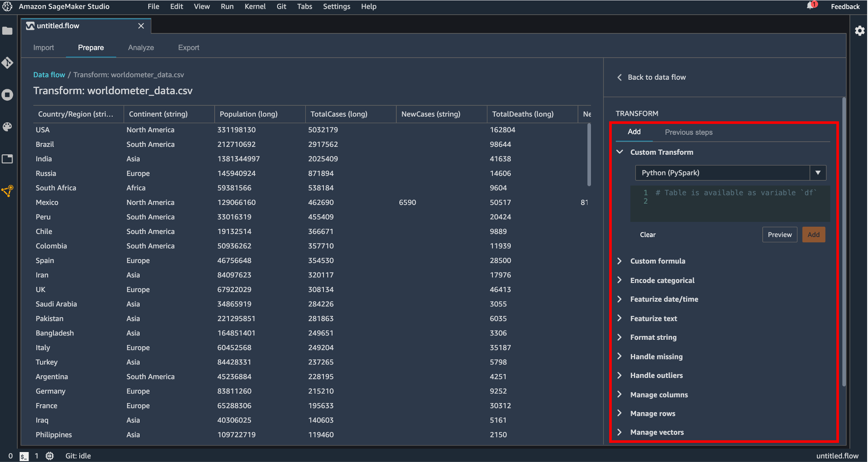Switch to the Previous steps tab
The height and width of the screenshot is (462, 868).
pyautogui.click(x=689, y=132)
